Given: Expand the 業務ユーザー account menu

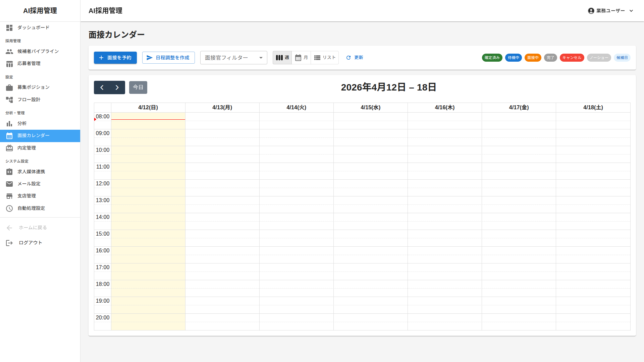Looking at the screenshot, I should coord(610,11).
